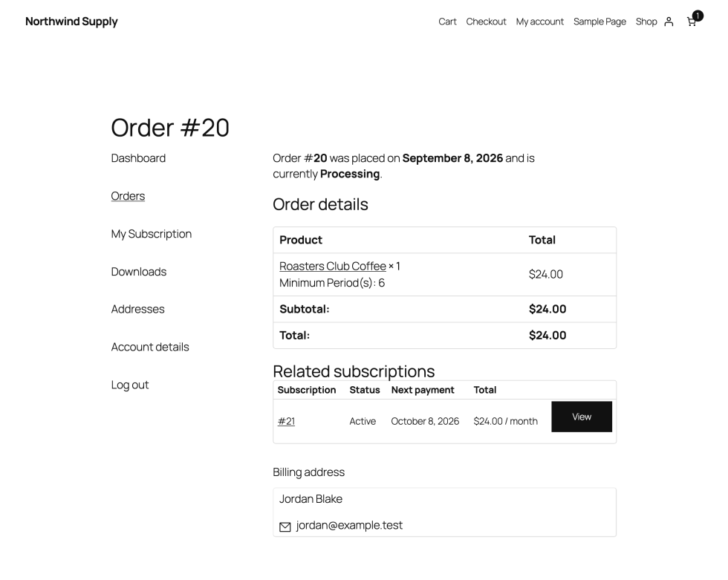Click the View subscription button

pyautogui.click(x=581, y=417)
